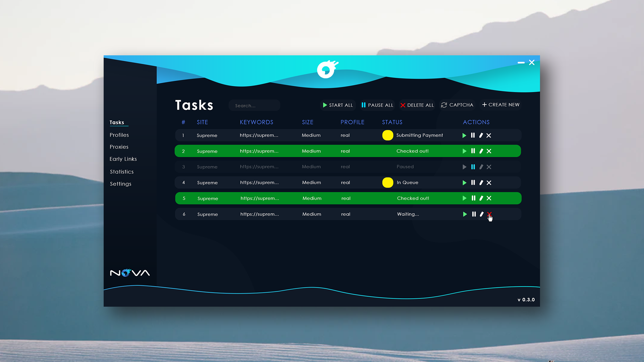Go to the Proxies page
The height and width of the screenshot is (362, 644).
119,147
